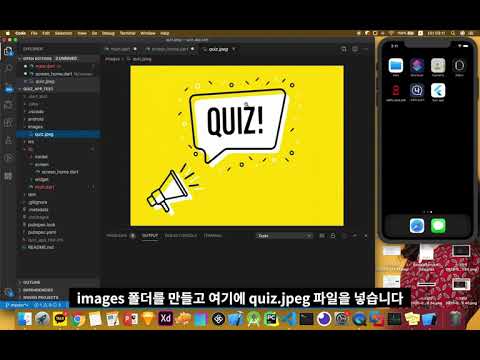Viewport: 480px width, 360px height.
Task: Click the QUIZ! image preview
Action: point(237,146)
